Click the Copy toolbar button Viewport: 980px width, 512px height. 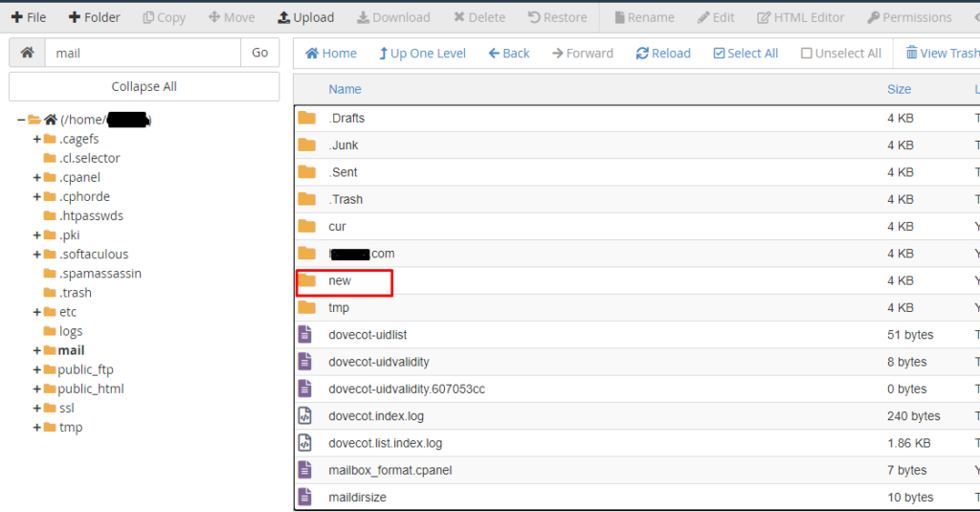pyautogui.click(x=165, y=17)
